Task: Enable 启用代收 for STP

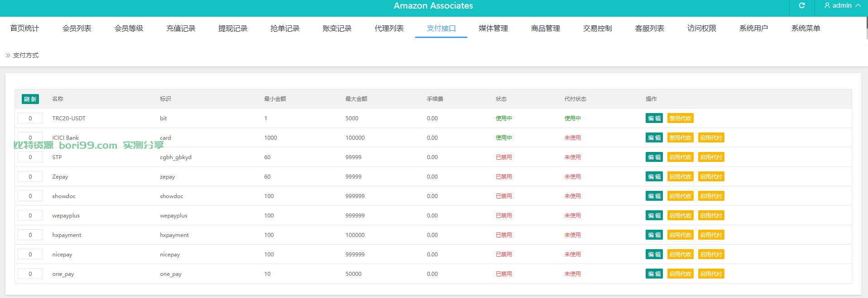Action: (x=681, y=157)
